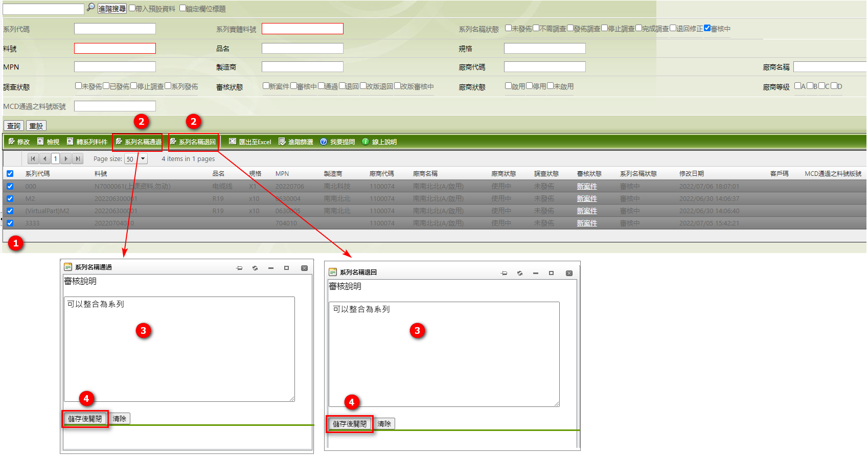The width and height of the screenshot is (868, 455).
Task: Check vendor grade A checkbox
Action: point(797,86)
